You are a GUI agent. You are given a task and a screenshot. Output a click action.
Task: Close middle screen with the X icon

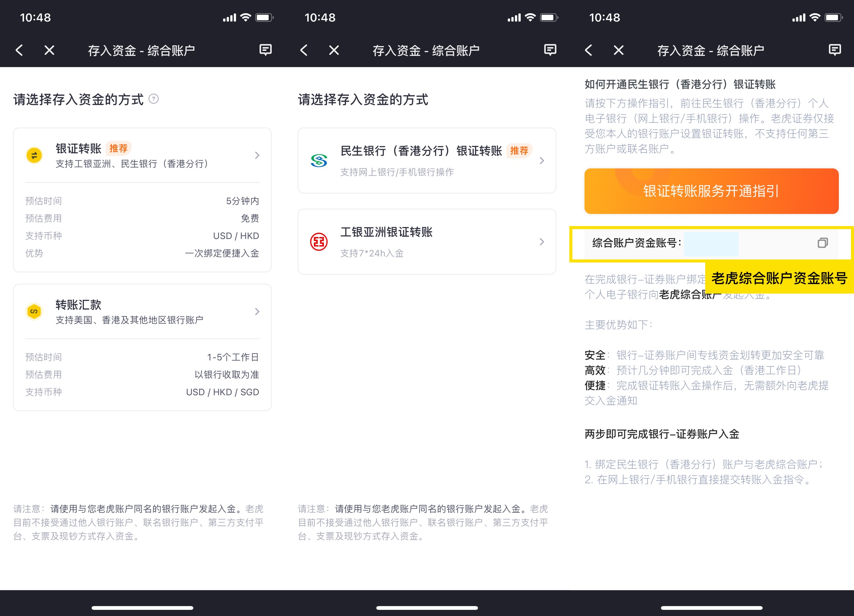(x=334, y=50)
